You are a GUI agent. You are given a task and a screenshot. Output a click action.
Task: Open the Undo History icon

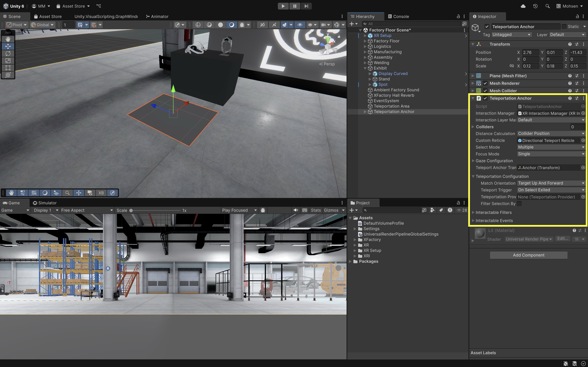[535, 6]
